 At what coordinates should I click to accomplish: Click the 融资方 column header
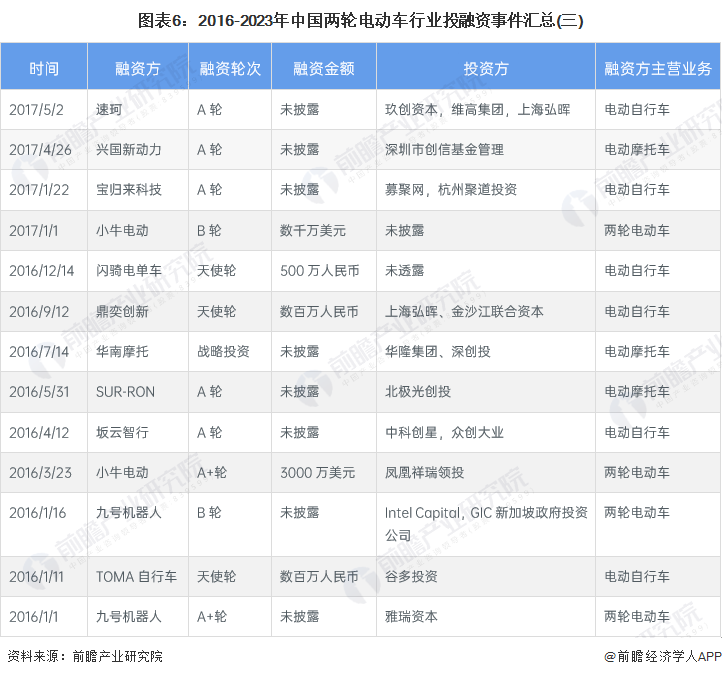[x=137, y=69]
